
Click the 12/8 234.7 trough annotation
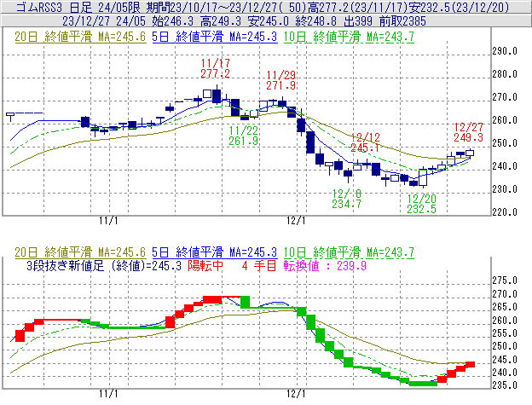point(346,199)
